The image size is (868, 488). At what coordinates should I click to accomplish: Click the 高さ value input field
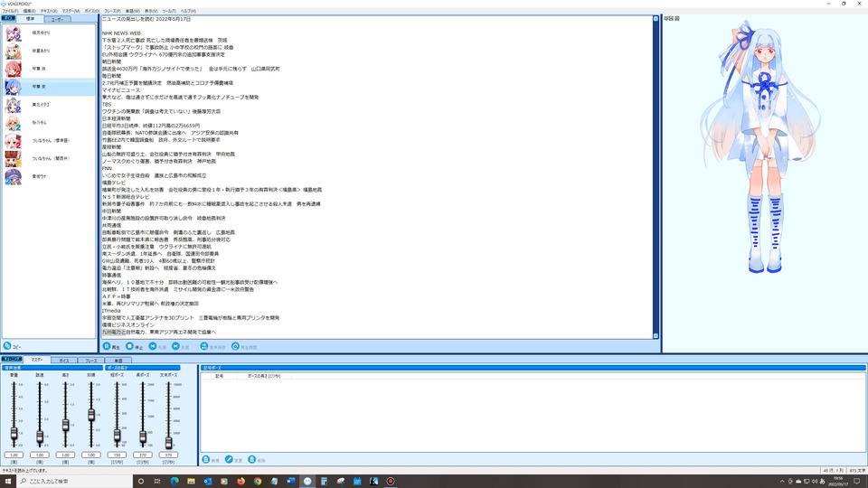(x=65, y=455)
